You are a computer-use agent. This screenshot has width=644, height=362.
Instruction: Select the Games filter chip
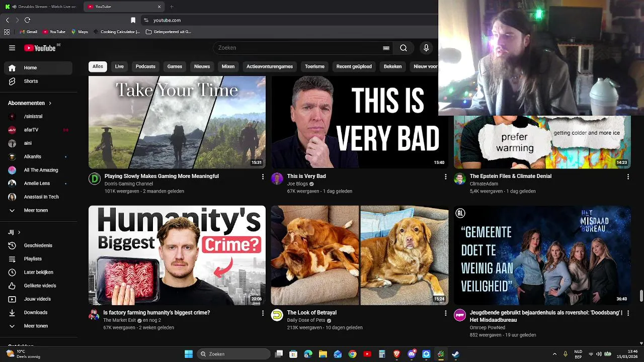(x=175, y=66)
